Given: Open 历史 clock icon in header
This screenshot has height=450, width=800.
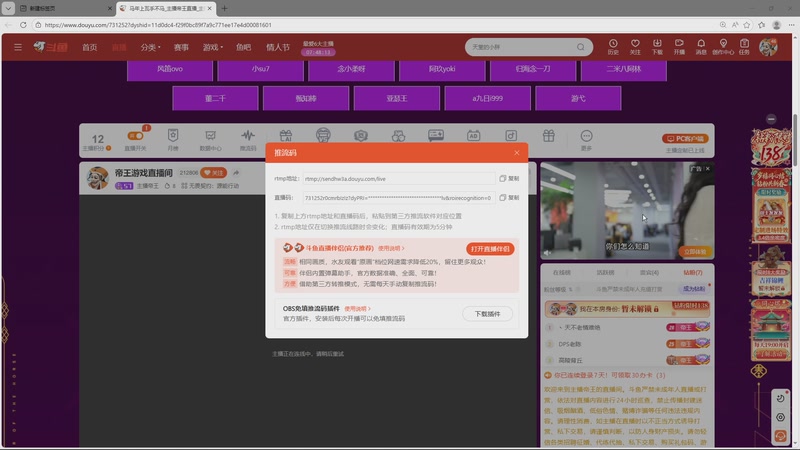Looking at the screenshot, I should pyautogui.click(x=613, y=47).
